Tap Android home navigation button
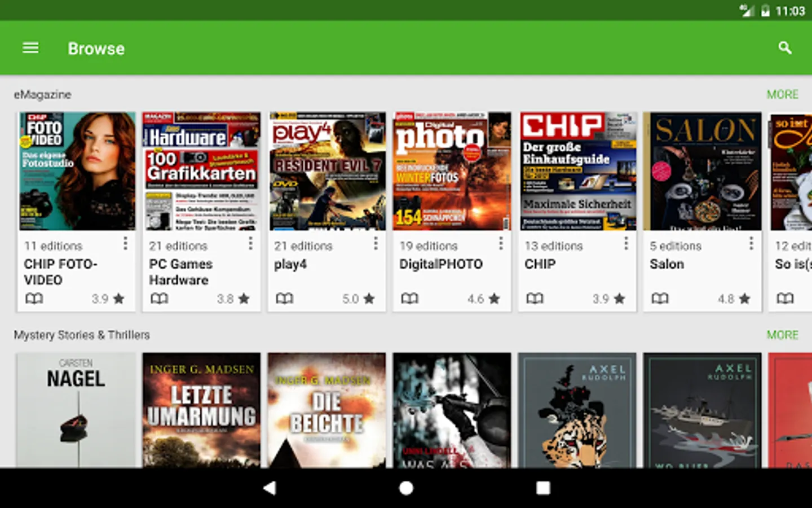812x508 pixels. pos(406,488)
